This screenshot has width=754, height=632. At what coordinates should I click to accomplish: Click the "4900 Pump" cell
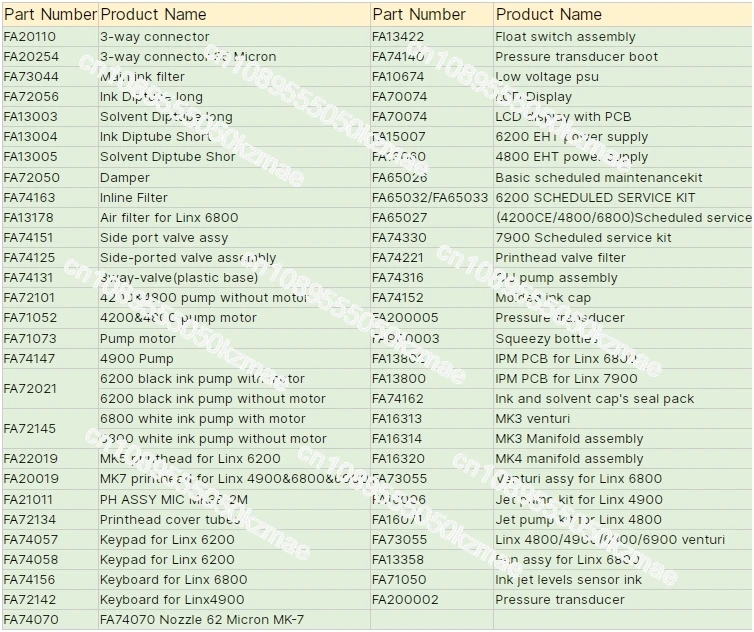coord(136,359)
